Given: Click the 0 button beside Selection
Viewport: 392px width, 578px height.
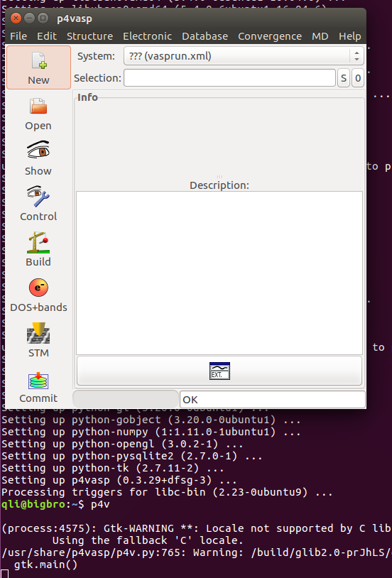Looking at the screenshot, I should tap(358, 78).
